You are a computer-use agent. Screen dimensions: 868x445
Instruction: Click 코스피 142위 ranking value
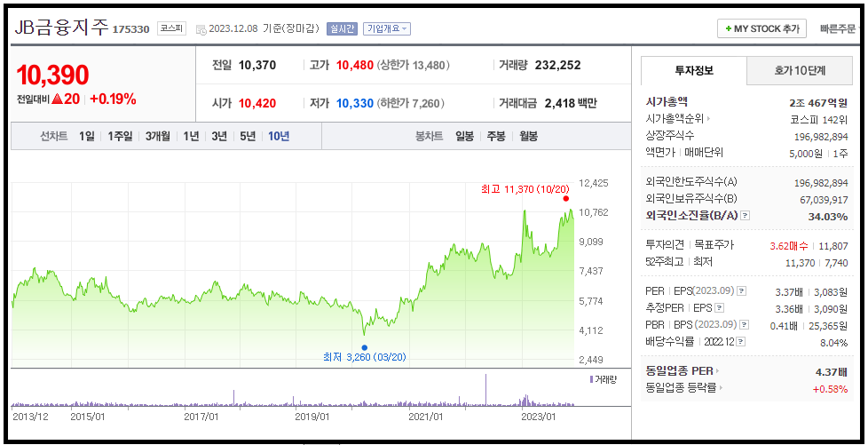click(818, 119)
